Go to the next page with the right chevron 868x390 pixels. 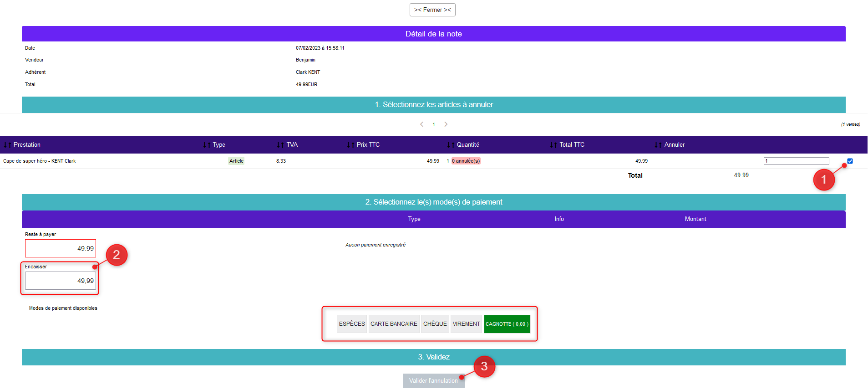[x=446, y=124]
